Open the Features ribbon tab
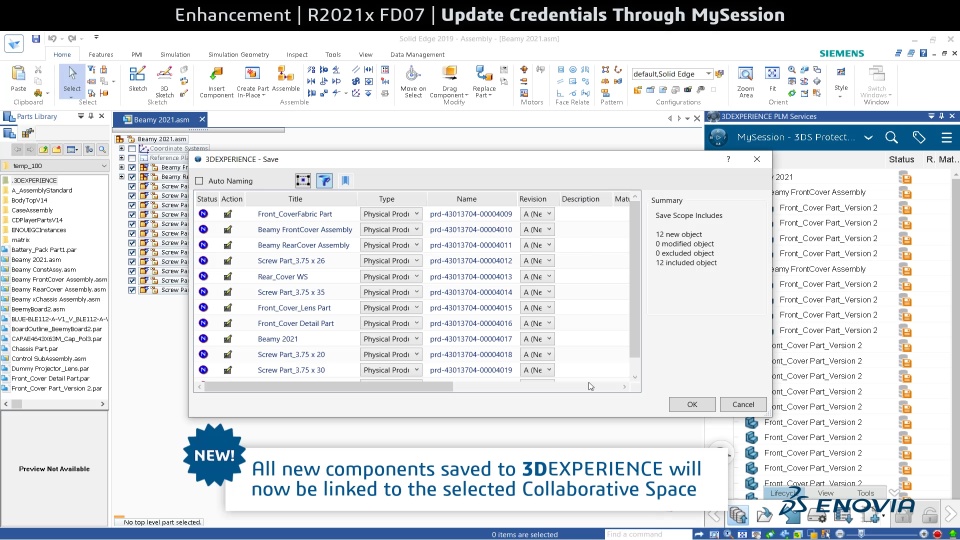This screenshot has height=540, width=960. coord(100,54)
